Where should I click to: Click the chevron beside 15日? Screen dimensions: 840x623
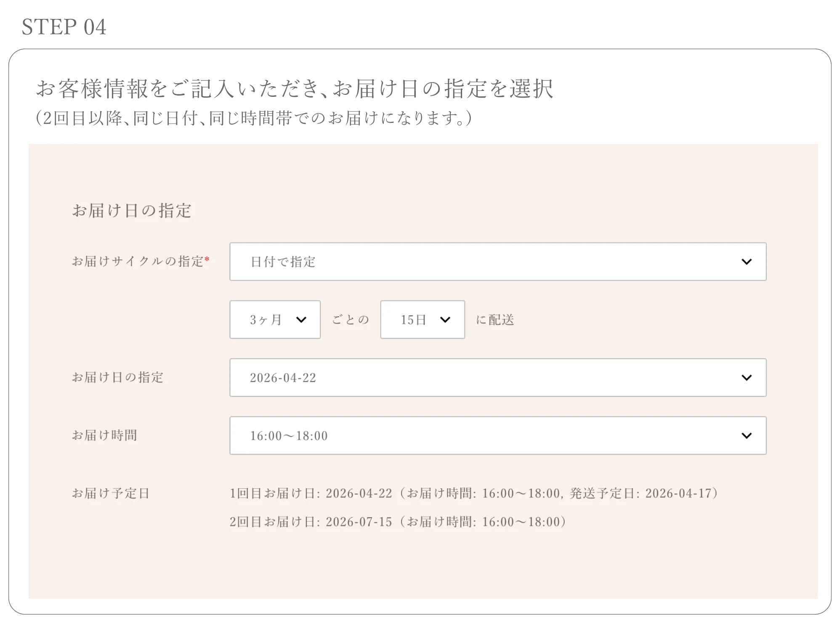[446, 319]
